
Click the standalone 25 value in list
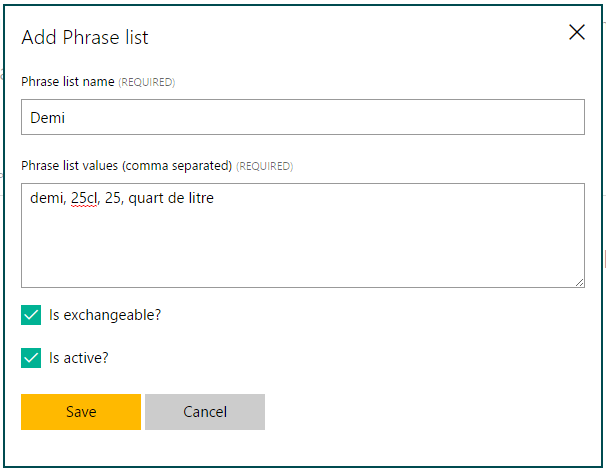113,199
